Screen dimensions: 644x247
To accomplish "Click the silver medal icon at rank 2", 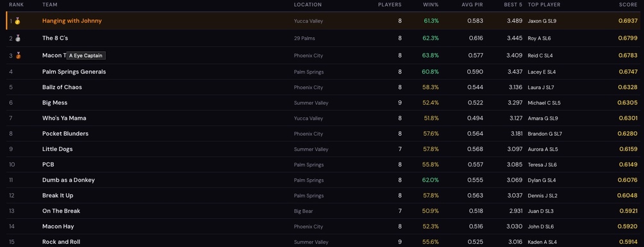I will (18, 38).
